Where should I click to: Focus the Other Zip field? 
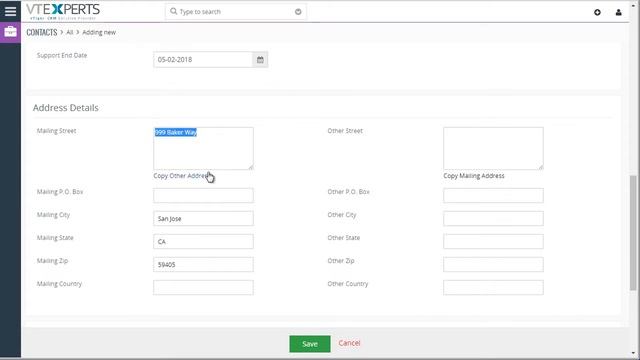pos(493,264)
